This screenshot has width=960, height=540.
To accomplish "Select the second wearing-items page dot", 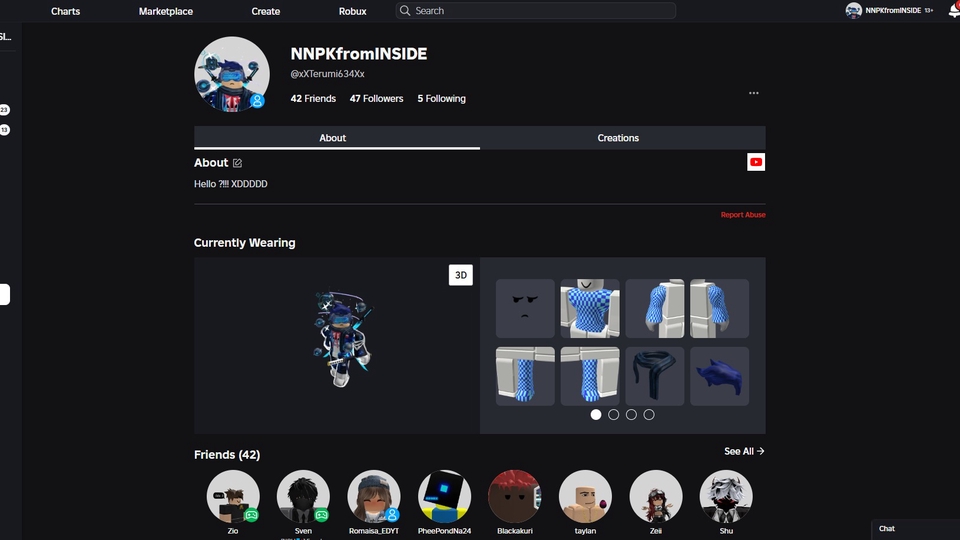I will [614, 414].
